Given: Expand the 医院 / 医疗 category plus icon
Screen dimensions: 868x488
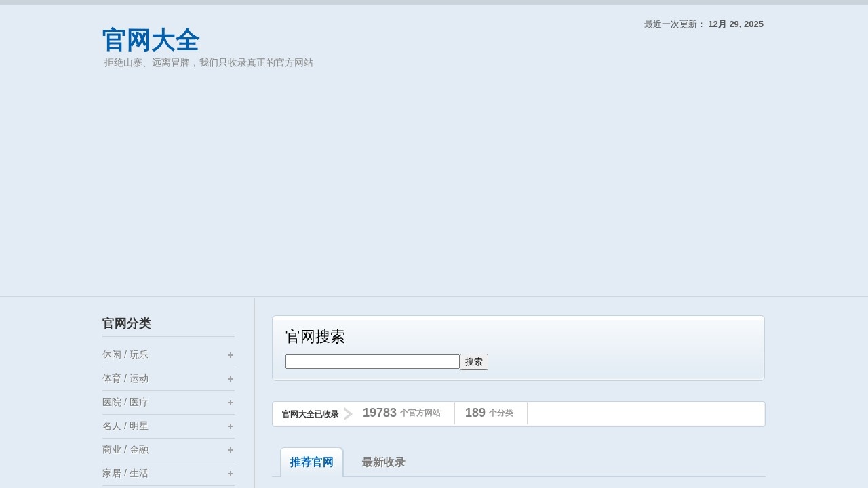Looking at the screenshot, I should pos(231,403).
